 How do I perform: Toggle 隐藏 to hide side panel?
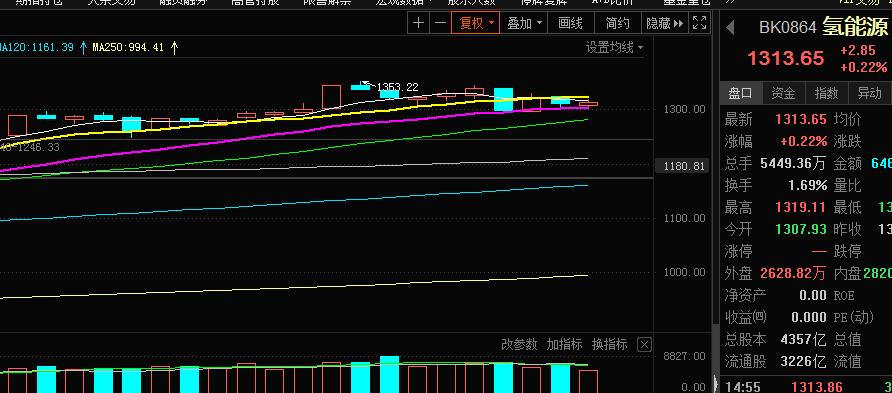(658, 23)
